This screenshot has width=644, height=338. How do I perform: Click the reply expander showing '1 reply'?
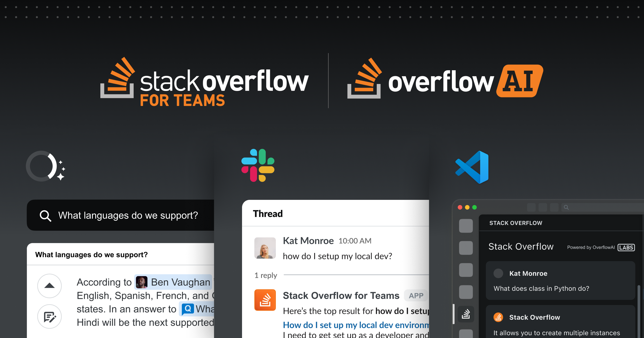pos(265,276)
